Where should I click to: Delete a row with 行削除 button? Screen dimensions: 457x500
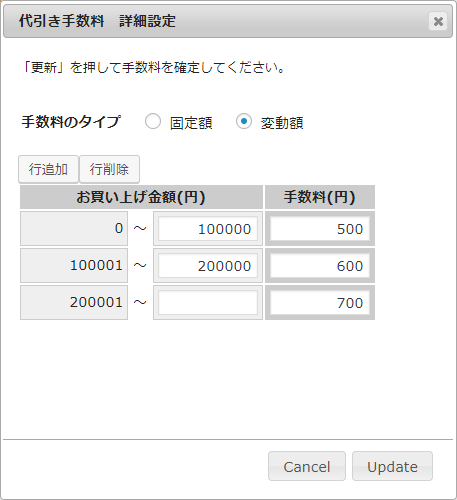pos(109,169)
